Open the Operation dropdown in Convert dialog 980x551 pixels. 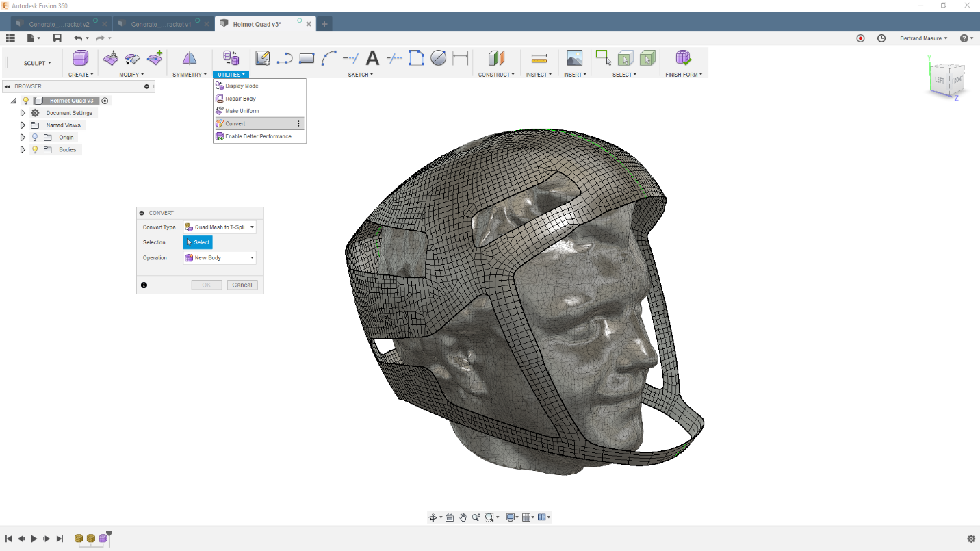[x=252, y=257]
